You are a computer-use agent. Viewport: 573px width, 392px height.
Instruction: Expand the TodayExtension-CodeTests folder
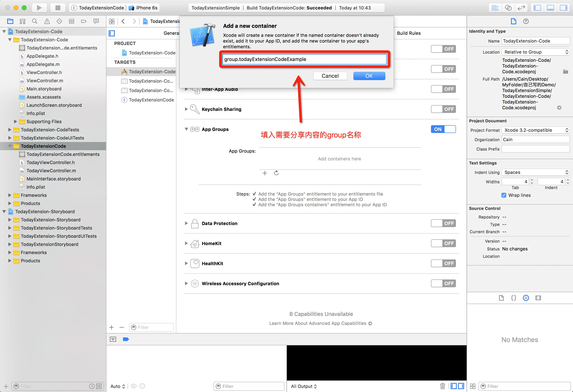point(10,130)
